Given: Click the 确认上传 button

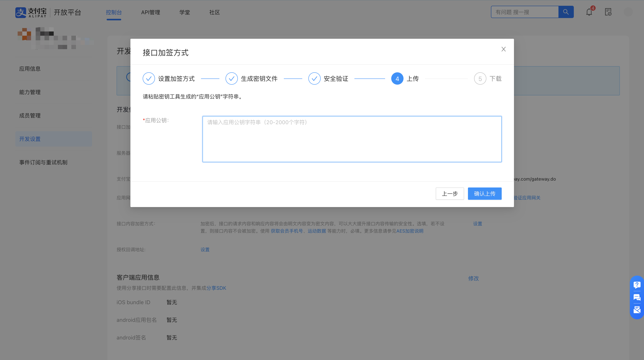Looking at the screenshot, I should [484, 193].
